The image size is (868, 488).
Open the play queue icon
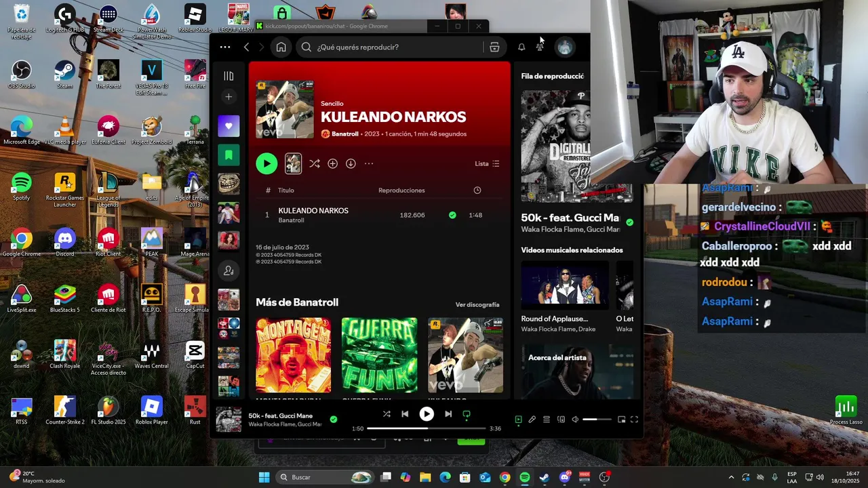(x=547, y=420)
